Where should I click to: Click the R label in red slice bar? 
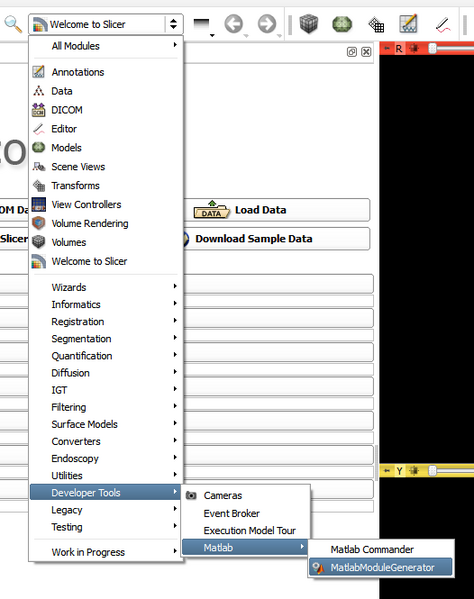[x=399, y=49]
